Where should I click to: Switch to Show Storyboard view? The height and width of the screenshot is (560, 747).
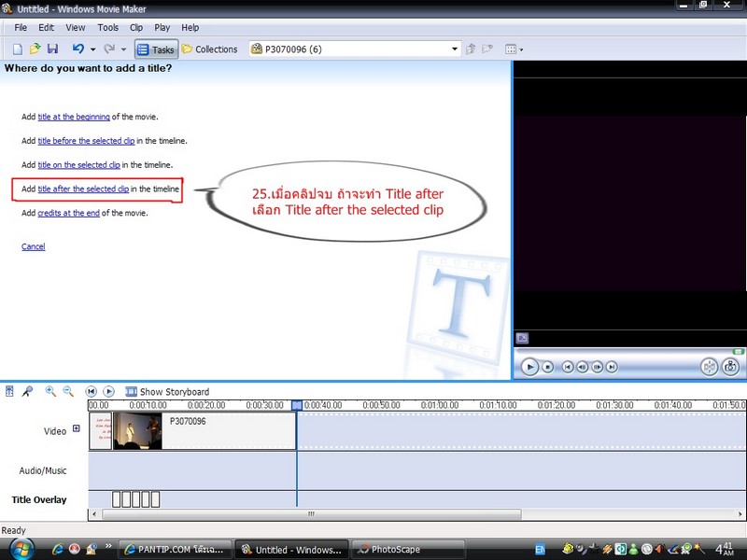click(x=167, y=392)
